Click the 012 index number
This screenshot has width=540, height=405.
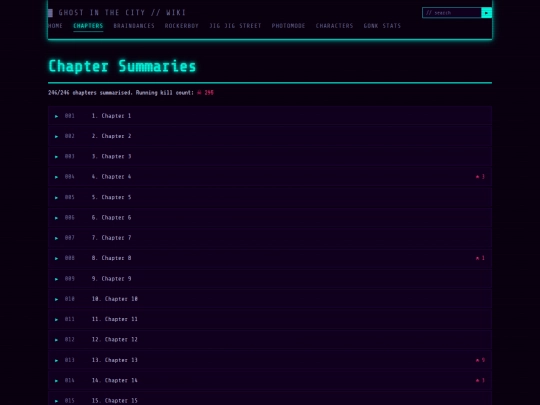click(x=70, y=339)
